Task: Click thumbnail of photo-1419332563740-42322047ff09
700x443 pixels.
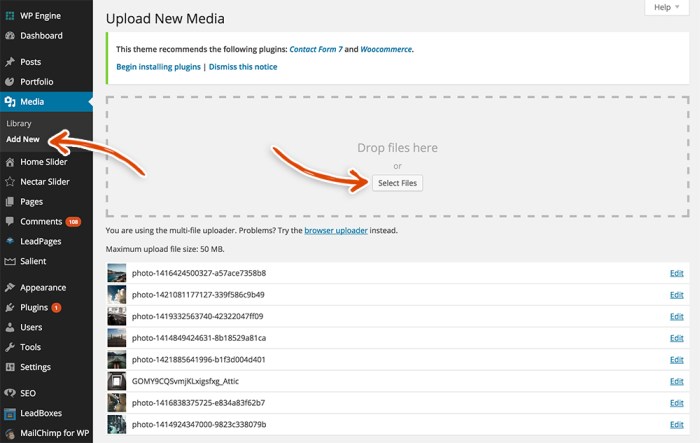Action: tap(117, 316)
